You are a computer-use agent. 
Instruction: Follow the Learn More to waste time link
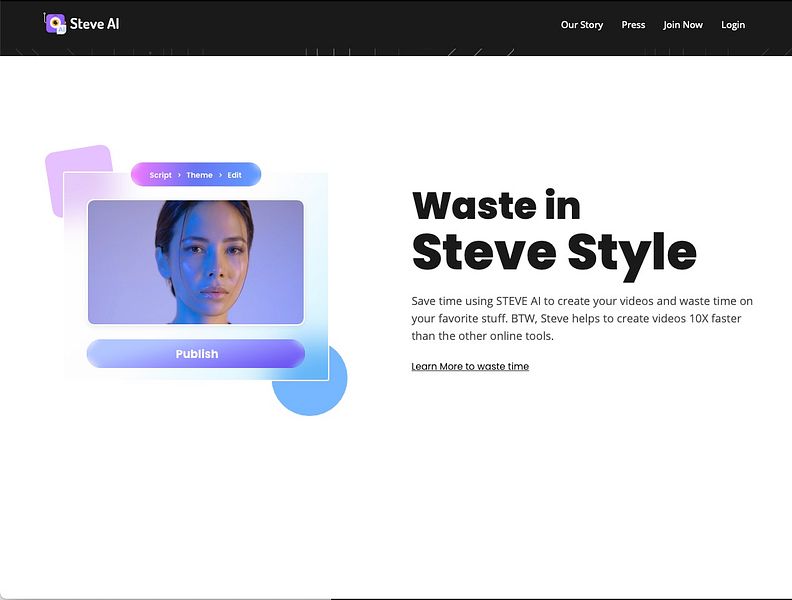tap(470, 366)
